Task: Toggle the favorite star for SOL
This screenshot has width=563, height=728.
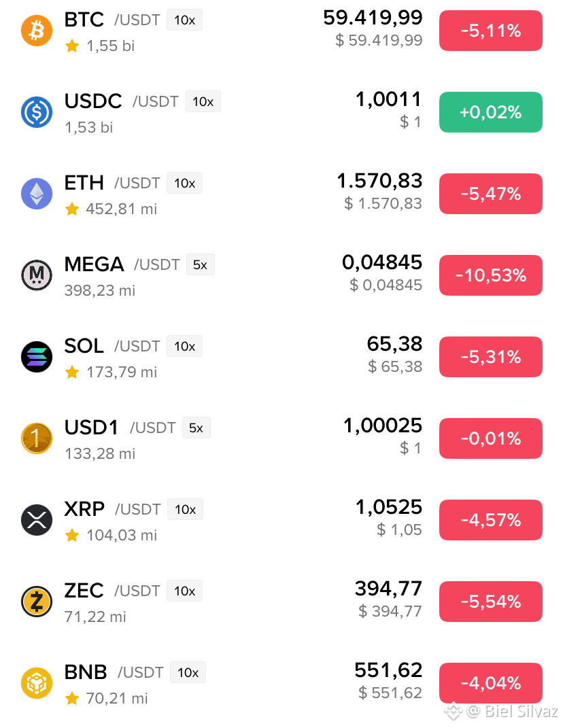Action: [72, 372]
